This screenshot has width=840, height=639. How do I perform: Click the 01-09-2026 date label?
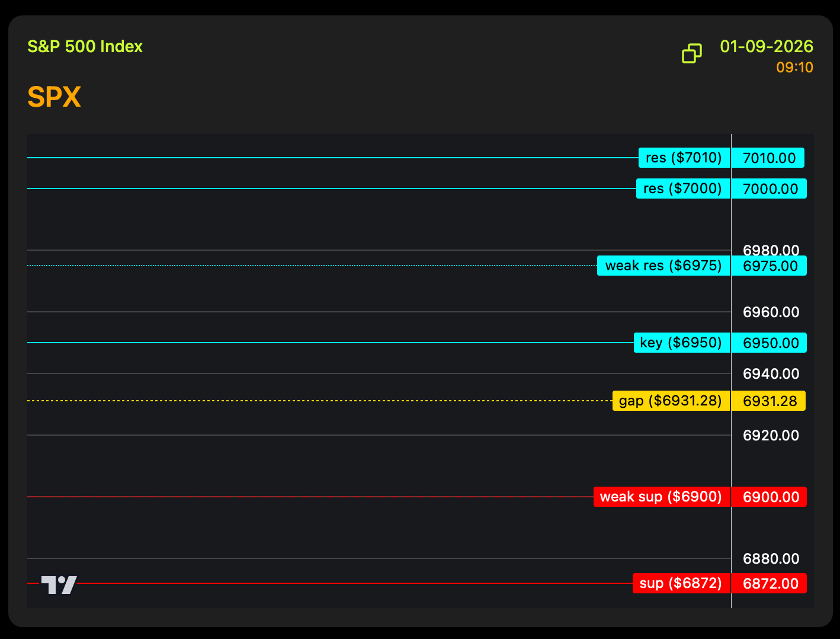(x=766, y=47)
